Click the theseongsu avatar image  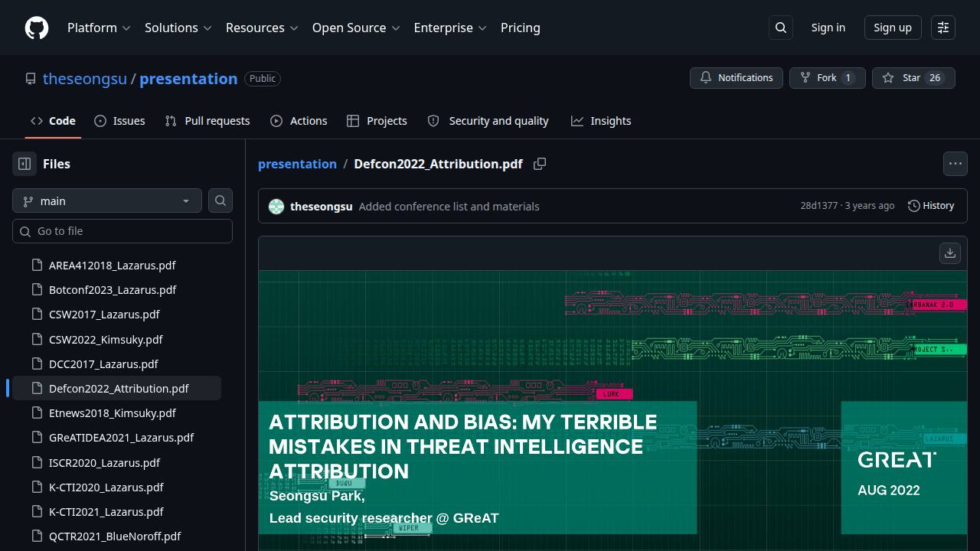[x=276, y=207]
